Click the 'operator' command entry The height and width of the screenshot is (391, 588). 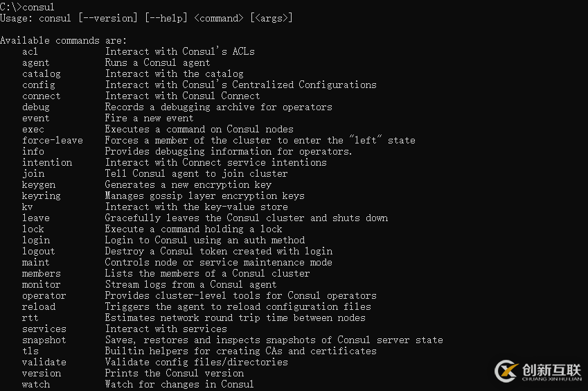44,295
